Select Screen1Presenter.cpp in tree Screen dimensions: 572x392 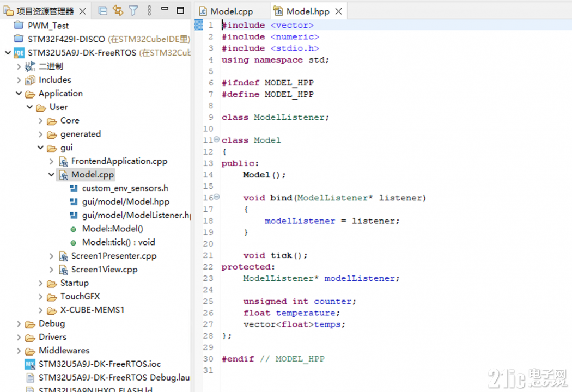tap(114, 256)
